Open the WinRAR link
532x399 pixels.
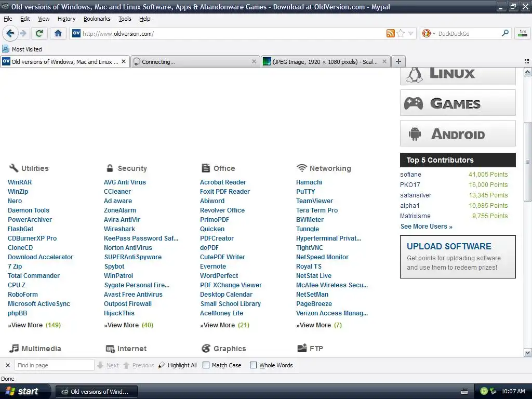pyautogui.click(x=20, y=182)
